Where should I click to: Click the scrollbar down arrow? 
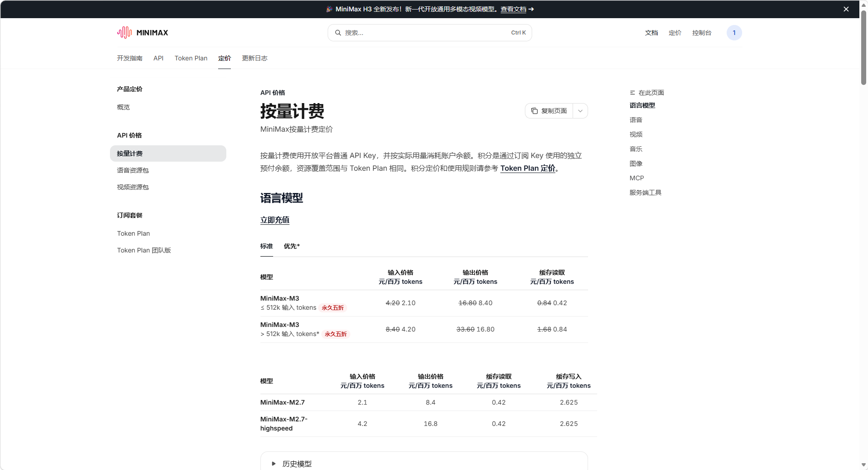coord(863,465)
